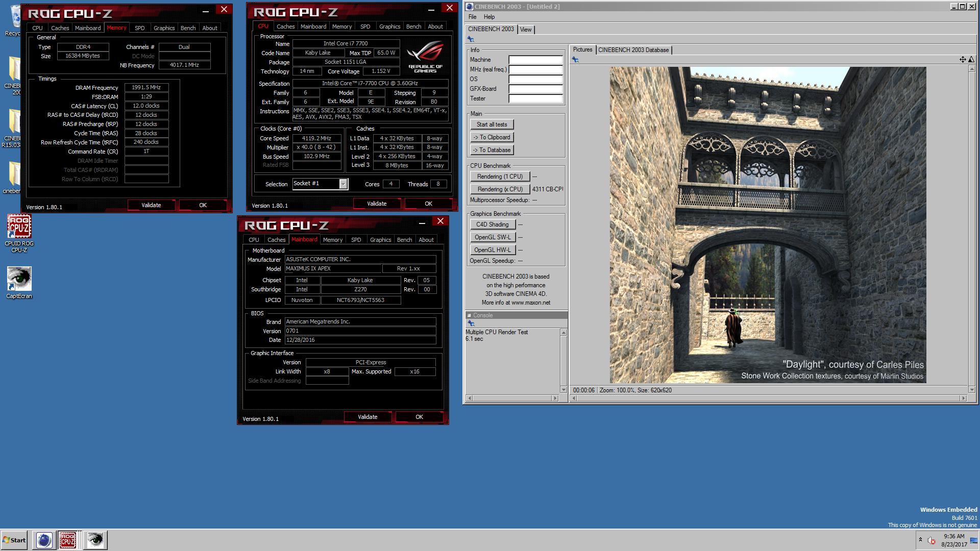Click the NB Frequency value 4017.1 MHz

[184, 65]
